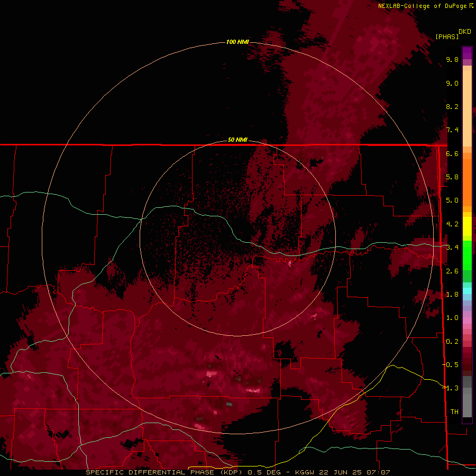476x476 pixels.
Task: Click the 2.6 scale value
Action: 452,271
